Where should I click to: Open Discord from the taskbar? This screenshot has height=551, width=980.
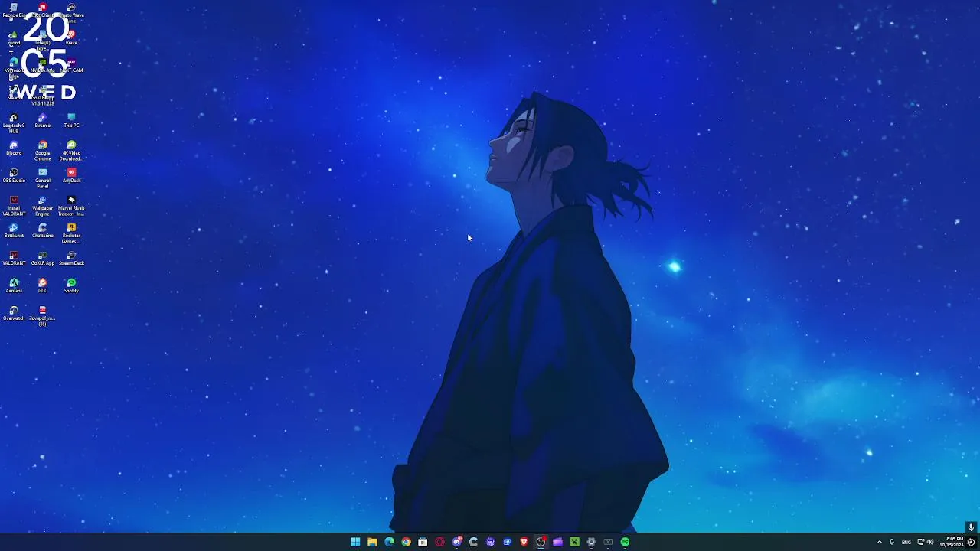click(x=457, y=542)
